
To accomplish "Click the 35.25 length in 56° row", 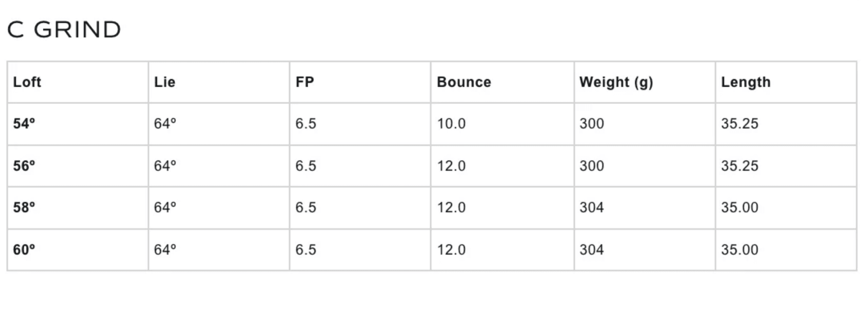I will point(739,166).
